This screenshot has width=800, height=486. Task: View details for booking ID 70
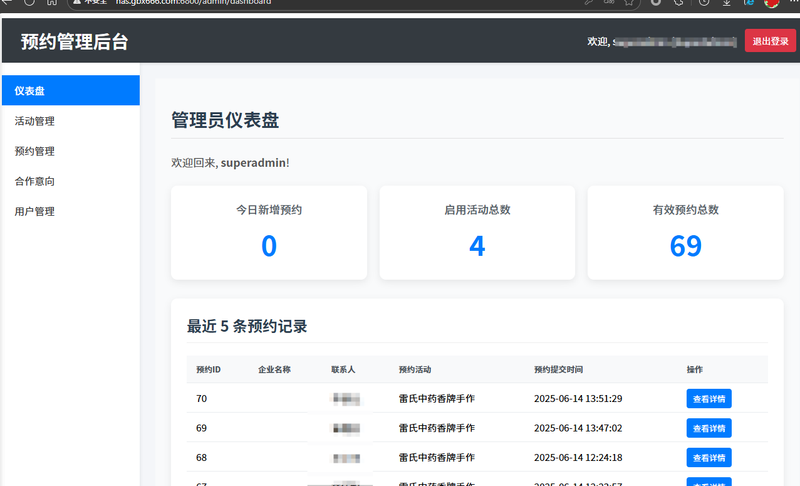[x=709, y=398]
